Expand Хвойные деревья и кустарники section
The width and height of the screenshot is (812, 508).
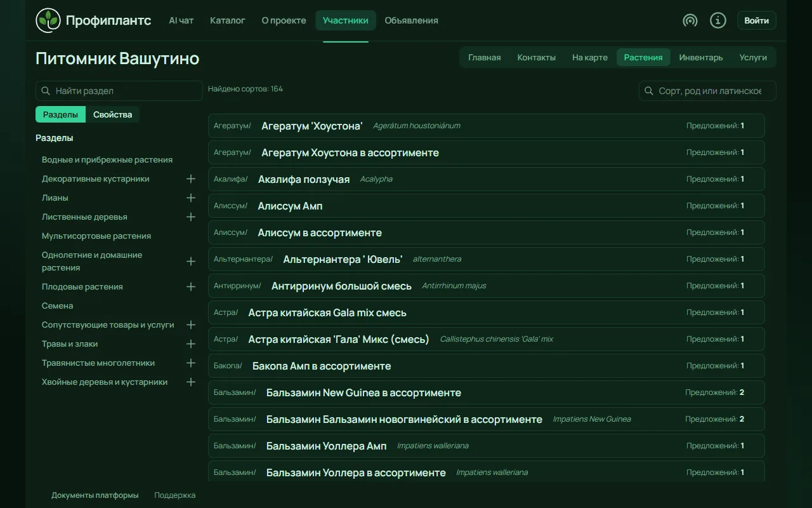pyautogui.click(x=191, y=382)
